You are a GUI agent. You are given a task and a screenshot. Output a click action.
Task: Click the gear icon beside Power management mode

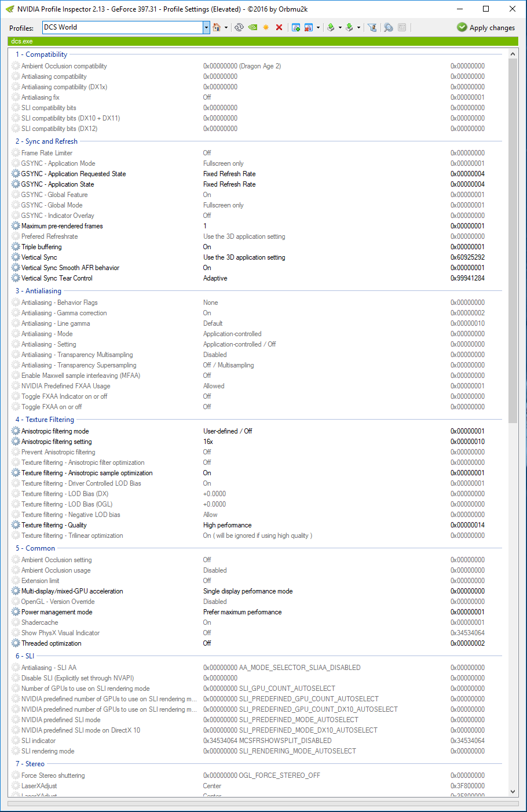[16, 612]
